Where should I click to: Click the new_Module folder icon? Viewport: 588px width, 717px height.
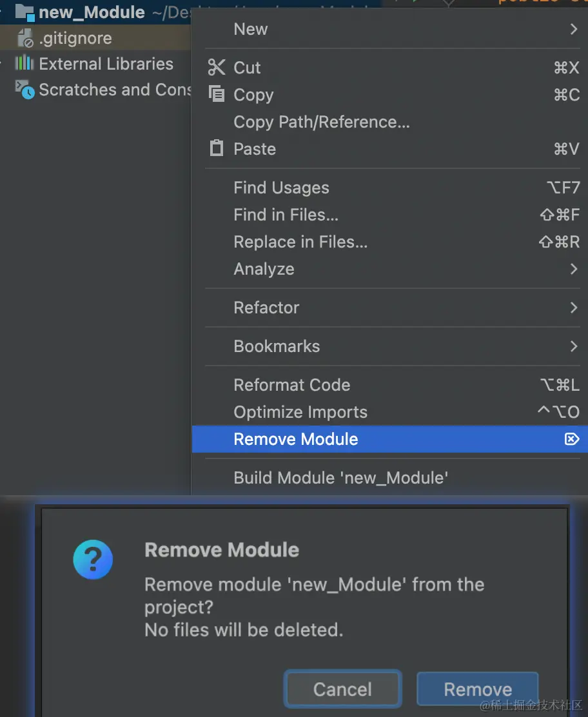click(x=24, y=12)
